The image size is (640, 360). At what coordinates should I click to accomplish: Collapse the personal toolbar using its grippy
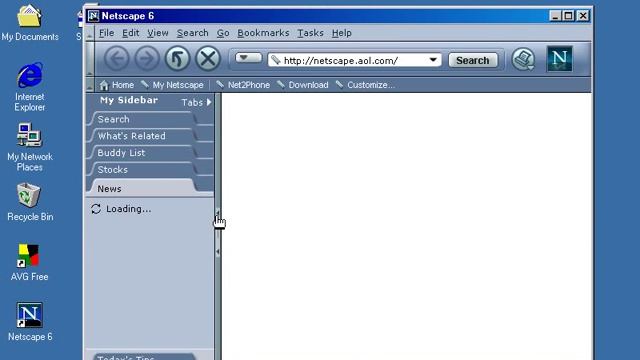(x=89, y=85)
